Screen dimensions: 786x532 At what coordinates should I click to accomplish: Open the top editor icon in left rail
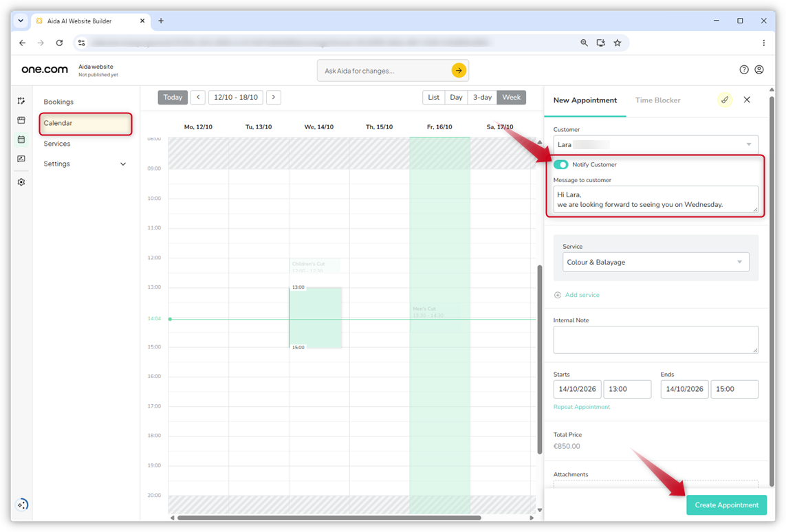(21, 101)
